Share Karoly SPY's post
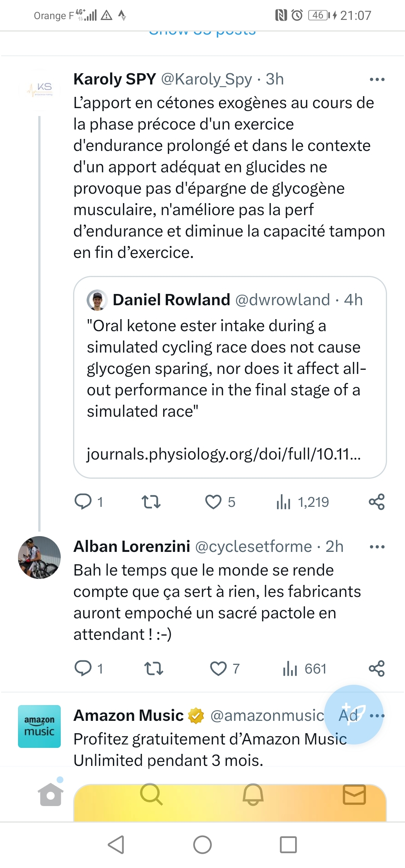The height and width of the screenshot is (868, 405). [x=376, y=502]
